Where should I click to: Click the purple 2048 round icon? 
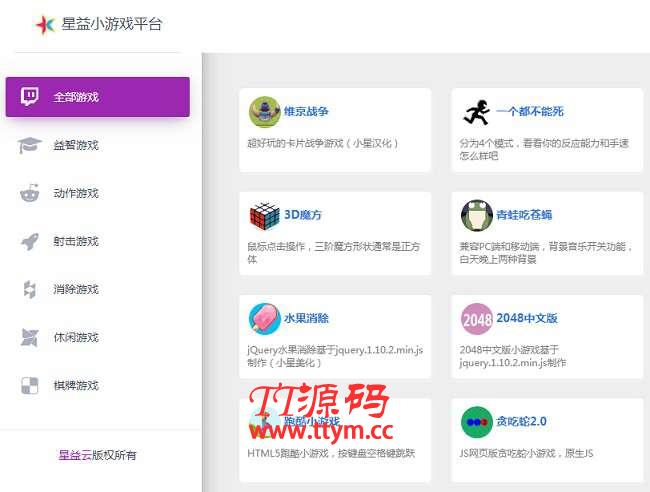coord(477,319)
